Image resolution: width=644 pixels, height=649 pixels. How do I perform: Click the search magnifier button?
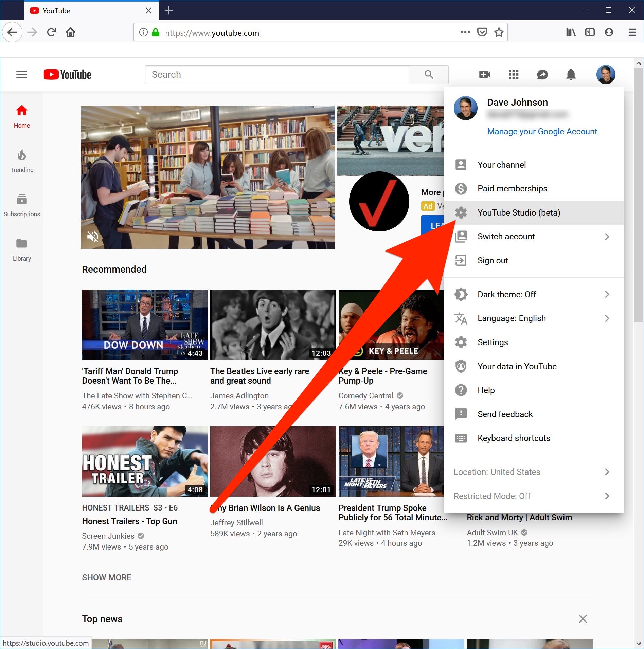429,74
